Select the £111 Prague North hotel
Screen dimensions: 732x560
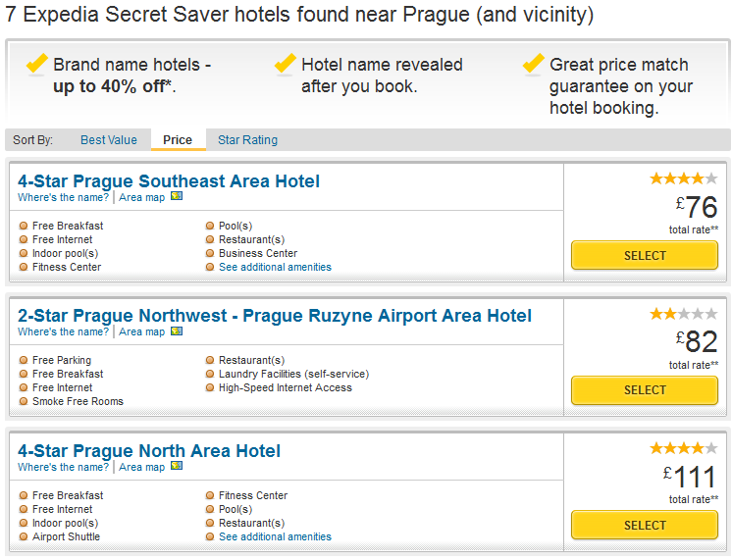[645, 525]
